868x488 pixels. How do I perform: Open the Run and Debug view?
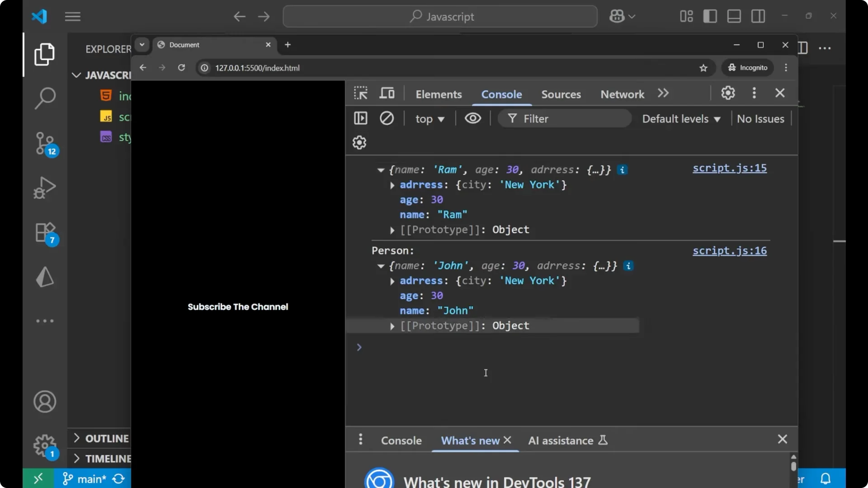coord(45,187)
